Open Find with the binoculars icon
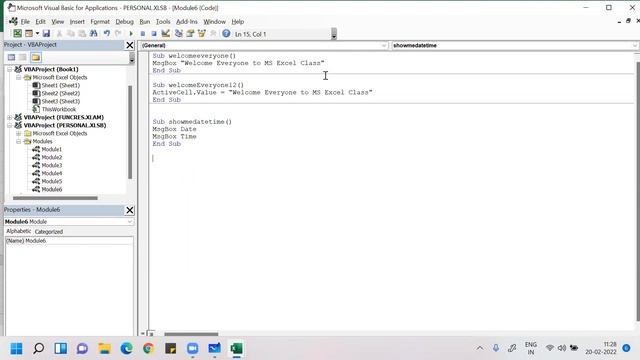Screen dimensions: 640x360 point(93,34)
